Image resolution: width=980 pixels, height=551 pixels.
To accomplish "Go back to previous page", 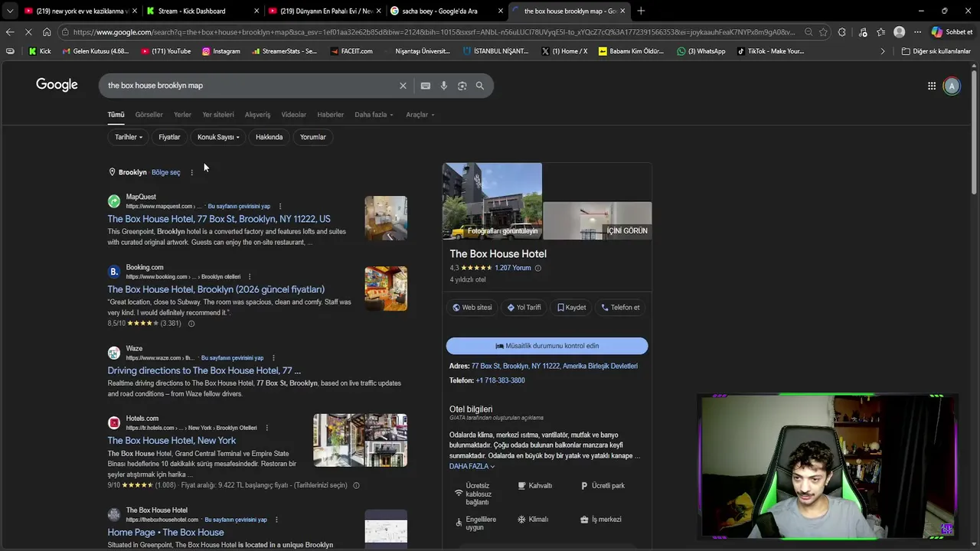I will tap(9, 32).
